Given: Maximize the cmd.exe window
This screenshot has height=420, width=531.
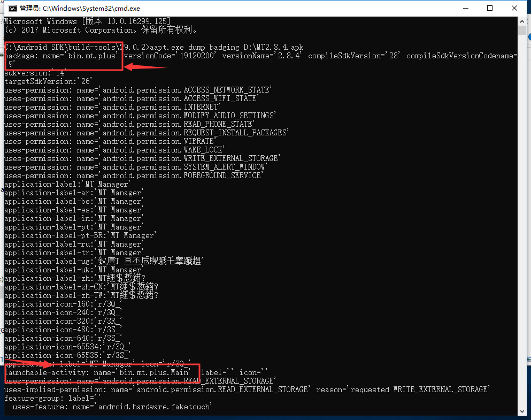Looking at the screenshot, I should click(490, 8).
